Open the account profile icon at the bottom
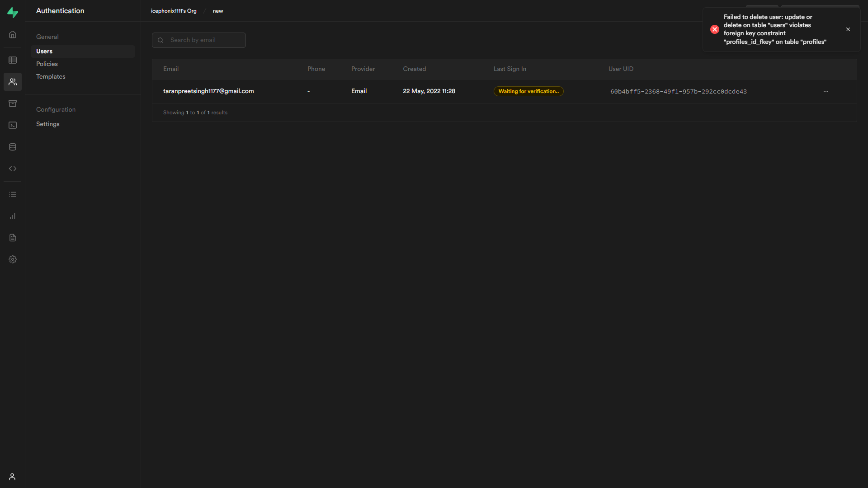Viewport: 868px width, 488px height. (12, 477)
